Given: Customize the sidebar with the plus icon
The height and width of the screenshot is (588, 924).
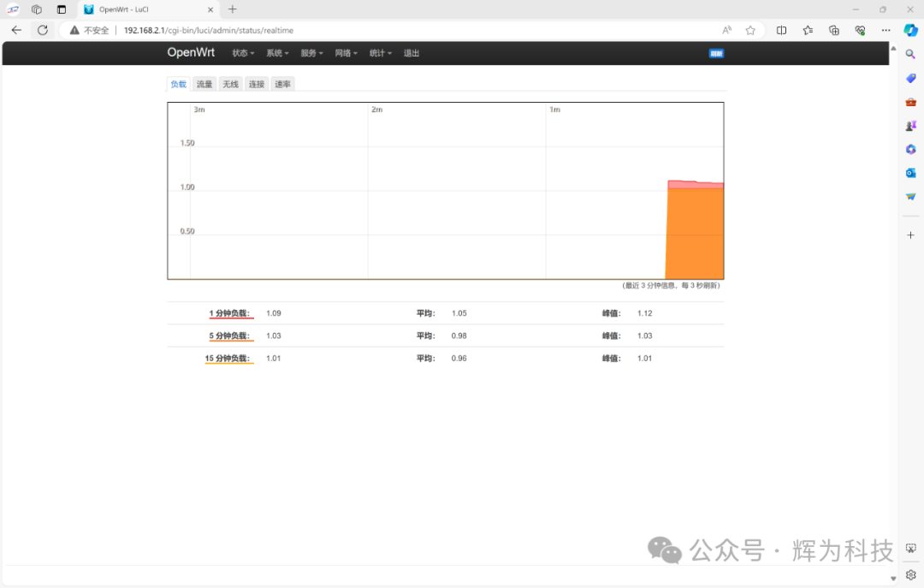Looking at the screenshot, I should (910, 235).
